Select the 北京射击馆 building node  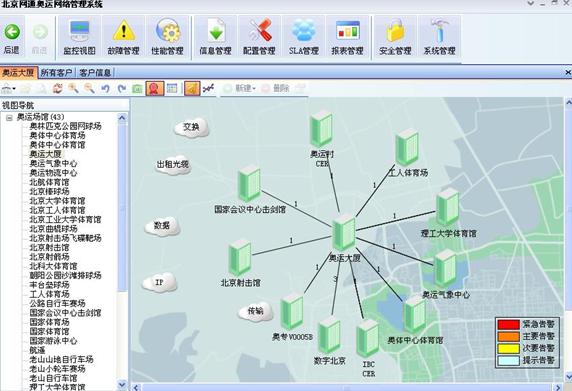240,257
